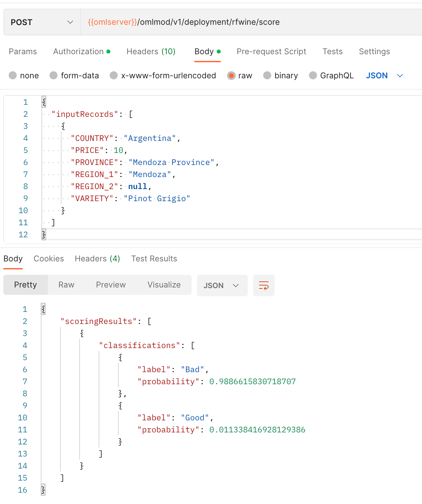Switch to the Cookies response tab
Image resolution: width=422 pixels, height=504 pixels.
pyautogui.click(x=48, y=258)
